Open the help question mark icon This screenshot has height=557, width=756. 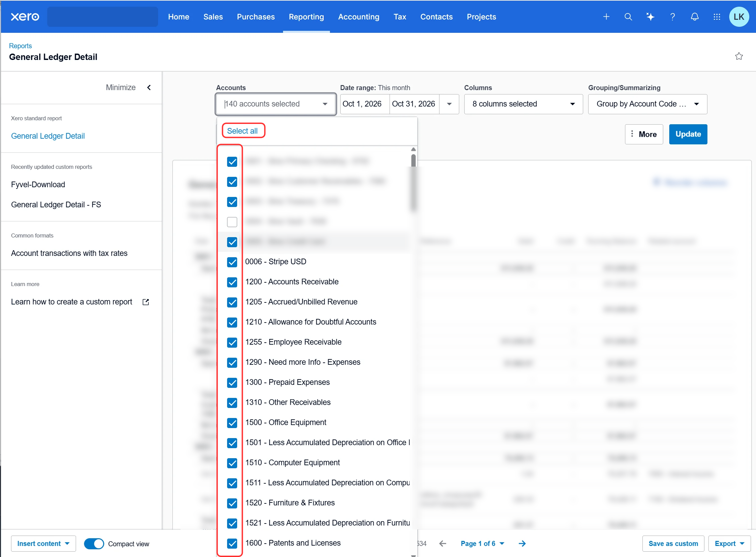(x=672, y=17)
